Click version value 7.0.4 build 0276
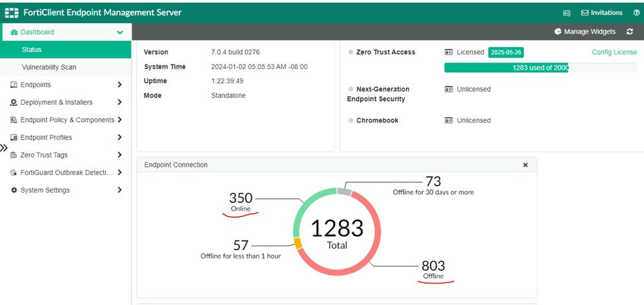The height and width of the screenshot is (305, 644). (x=236, y=52)
